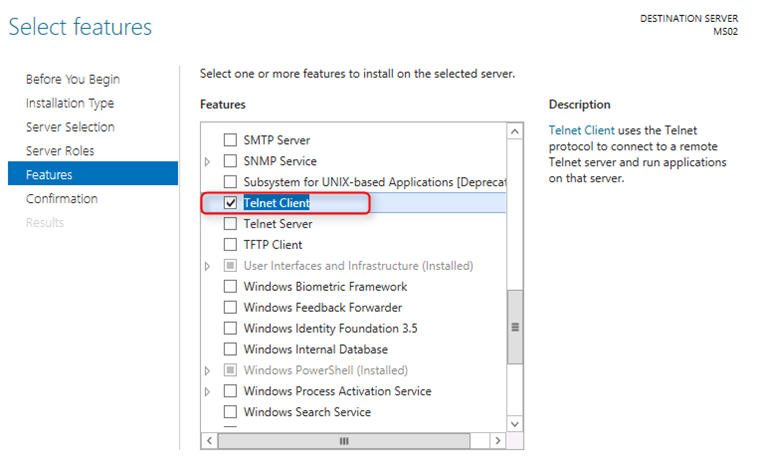
Task: Select the SNMP Service label
Action: pos(280,161)
